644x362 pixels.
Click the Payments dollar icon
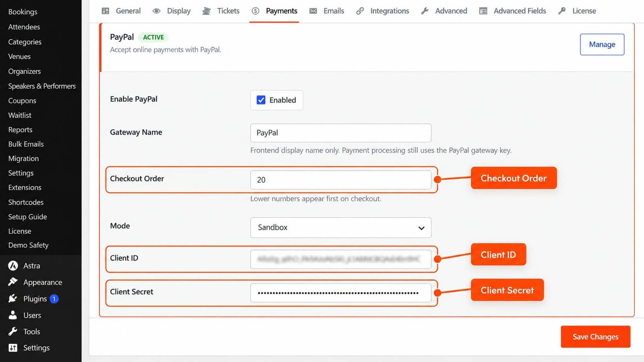coord(256,11)
